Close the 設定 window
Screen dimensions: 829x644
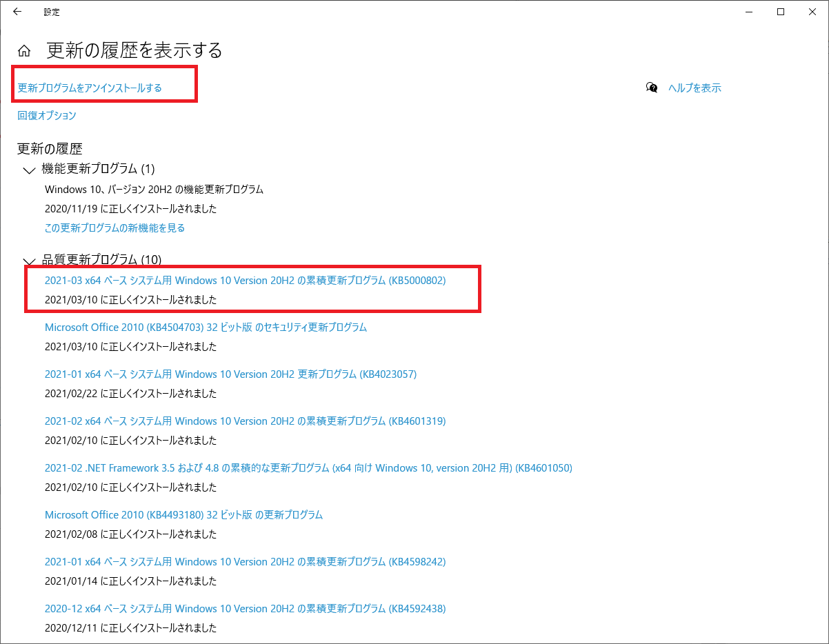[812, 12]
